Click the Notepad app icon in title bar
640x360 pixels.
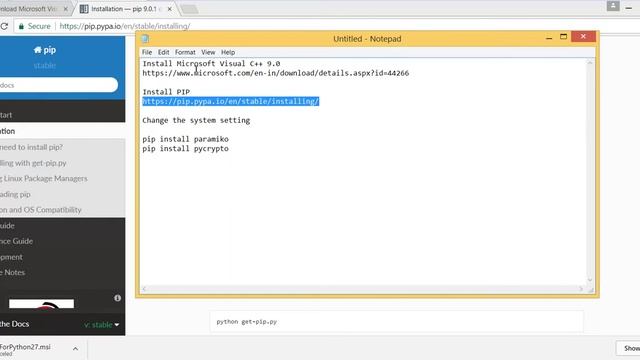coord(145,39)
